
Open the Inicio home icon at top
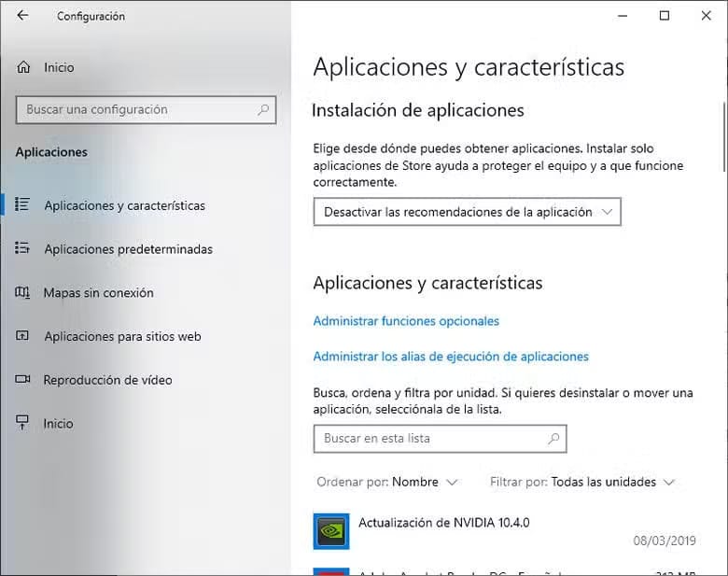[23, 67]
